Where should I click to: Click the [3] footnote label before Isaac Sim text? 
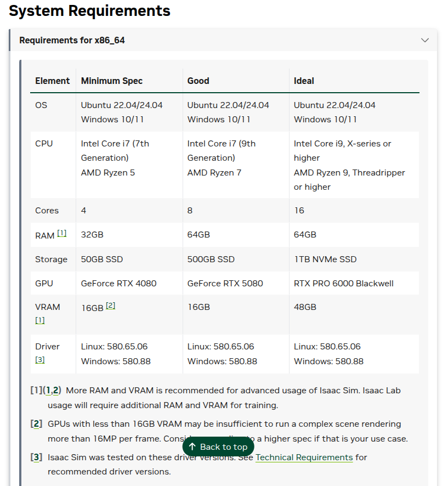point(36,457)
